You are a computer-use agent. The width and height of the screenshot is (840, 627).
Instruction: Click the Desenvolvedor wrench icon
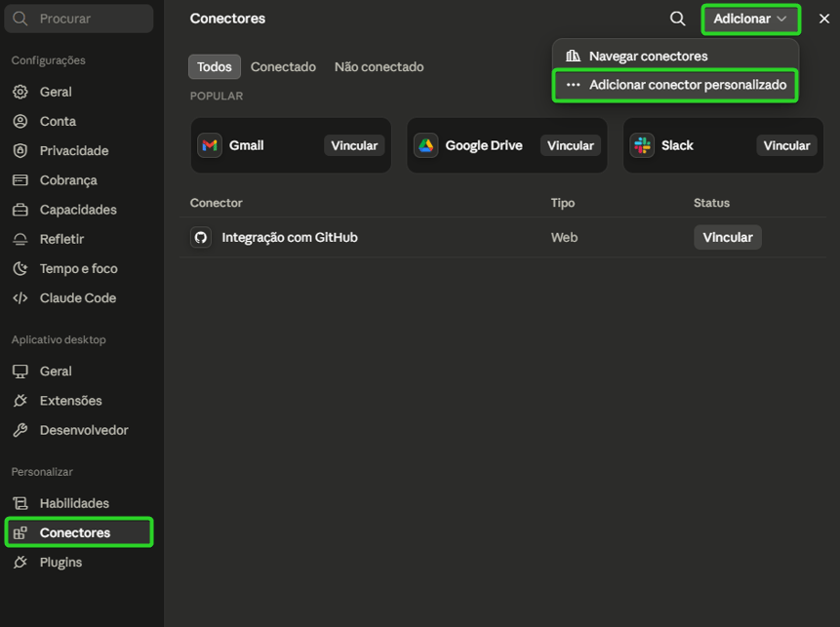[20, 430]
